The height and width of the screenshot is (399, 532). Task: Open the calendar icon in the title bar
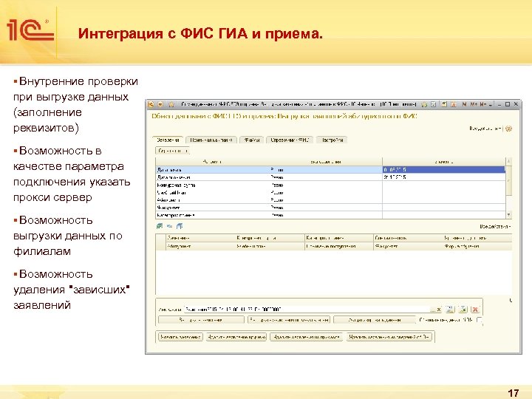click(x=453, y=104)
